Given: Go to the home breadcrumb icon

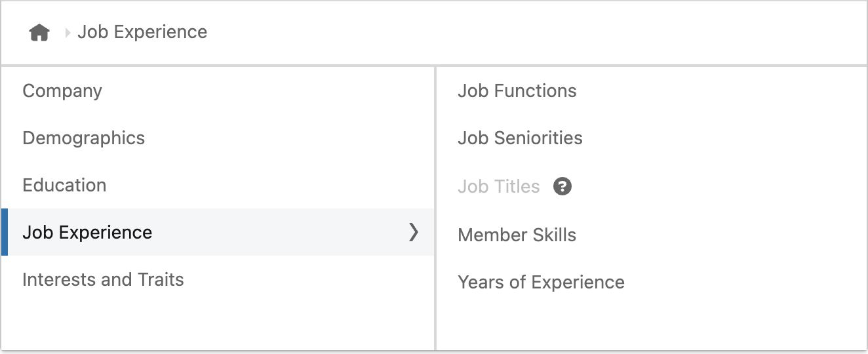Looking at the screenshot, I should pyautogui.click(x=39, y=32).
